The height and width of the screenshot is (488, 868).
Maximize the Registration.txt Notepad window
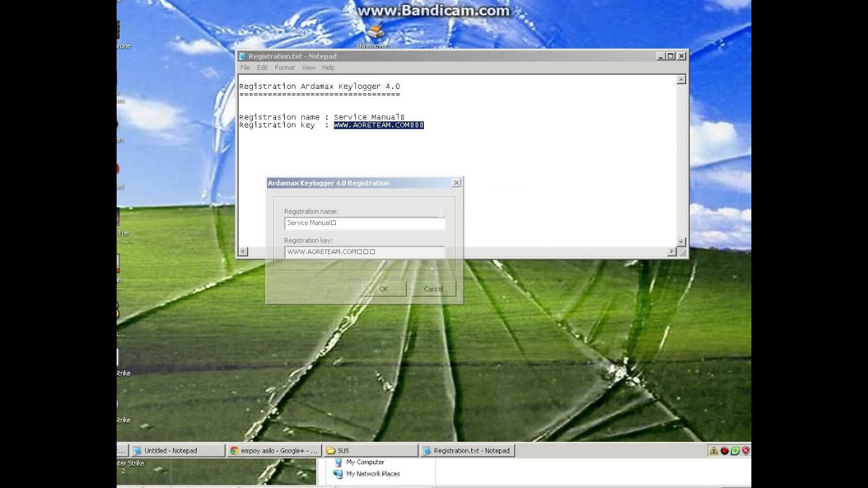coord(671,56)
